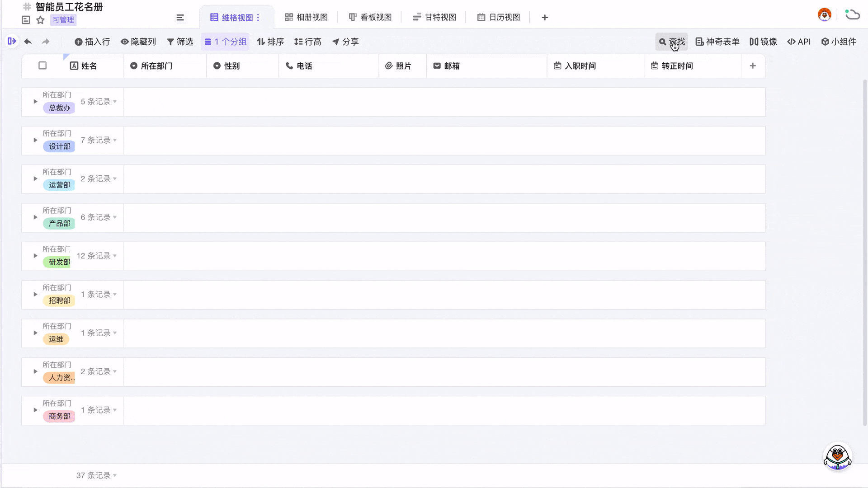Star this 智能员工花名册 document
Screen dimensions: 868x488
(40, 20)
